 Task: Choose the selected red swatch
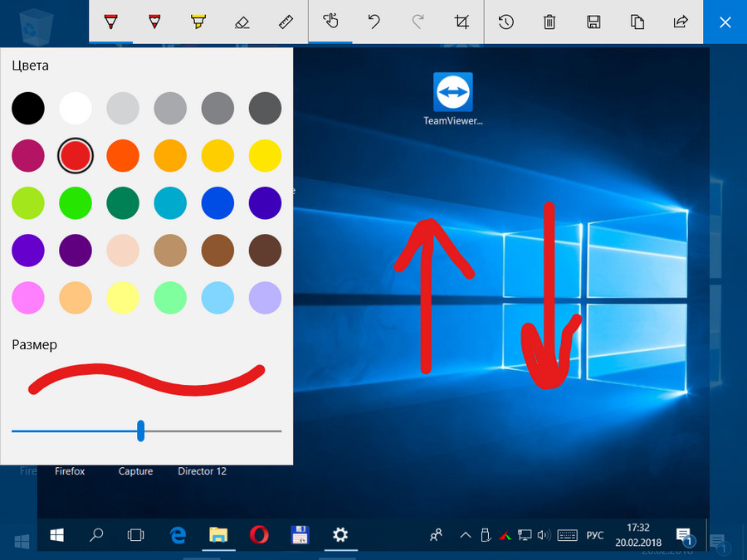[x=76, y=155]
